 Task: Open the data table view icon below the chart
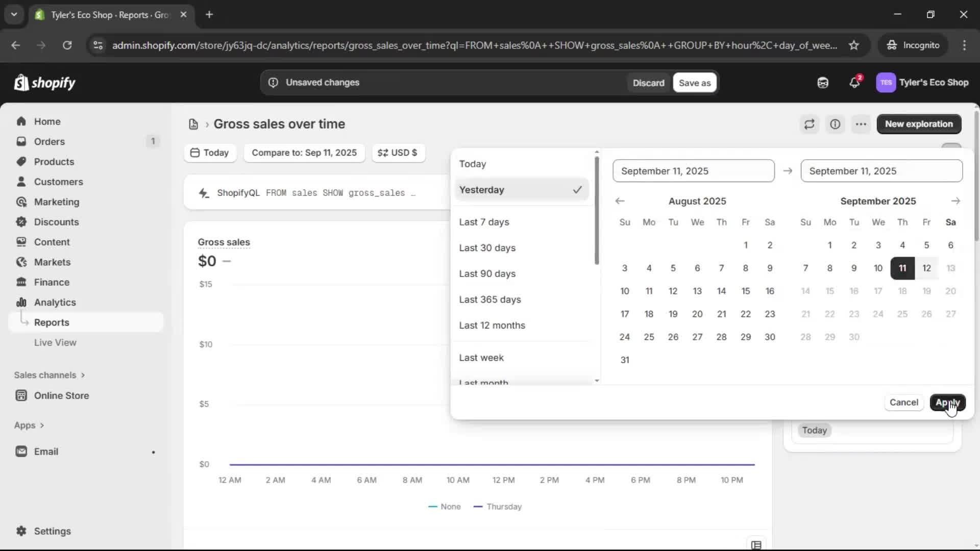pyautogui.click(x=756, y=544)
